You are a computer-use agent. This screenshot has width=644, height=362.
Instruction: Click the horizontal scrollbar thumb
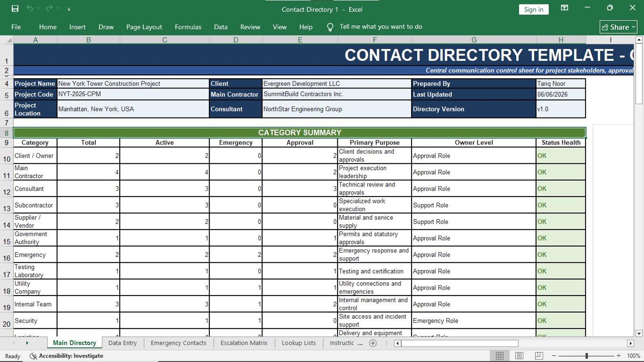(460, 343)
